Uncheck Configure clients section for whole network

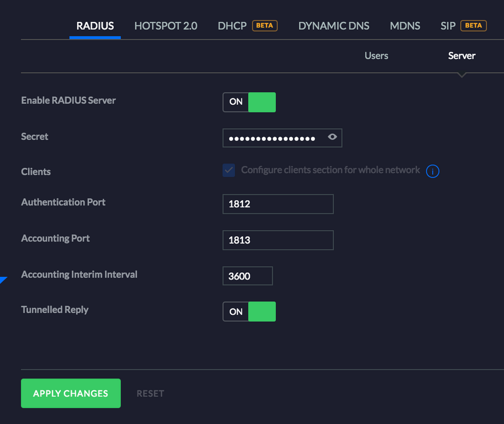coord(228,170)
